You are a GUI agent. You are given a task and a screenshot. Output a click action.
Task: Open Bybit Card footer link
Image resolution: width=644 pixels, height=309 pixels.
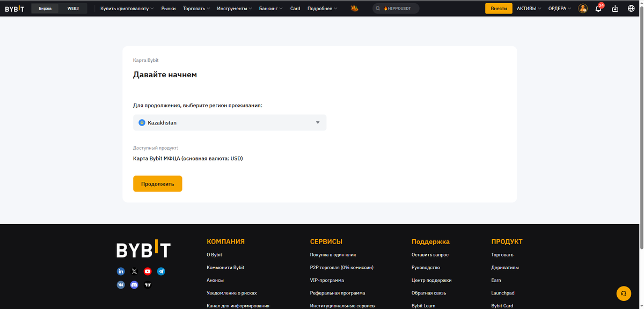pos(502,306)
